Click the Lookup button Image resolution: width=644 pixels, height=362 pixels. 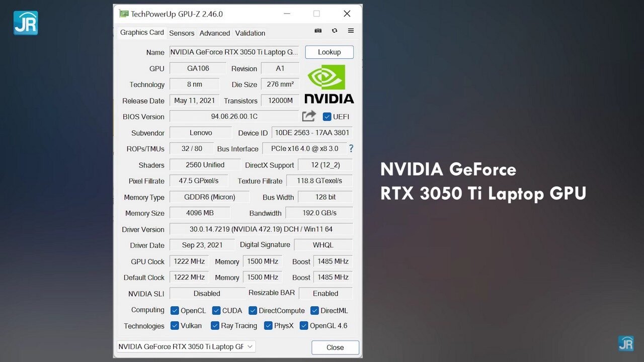tap(329, 52)
